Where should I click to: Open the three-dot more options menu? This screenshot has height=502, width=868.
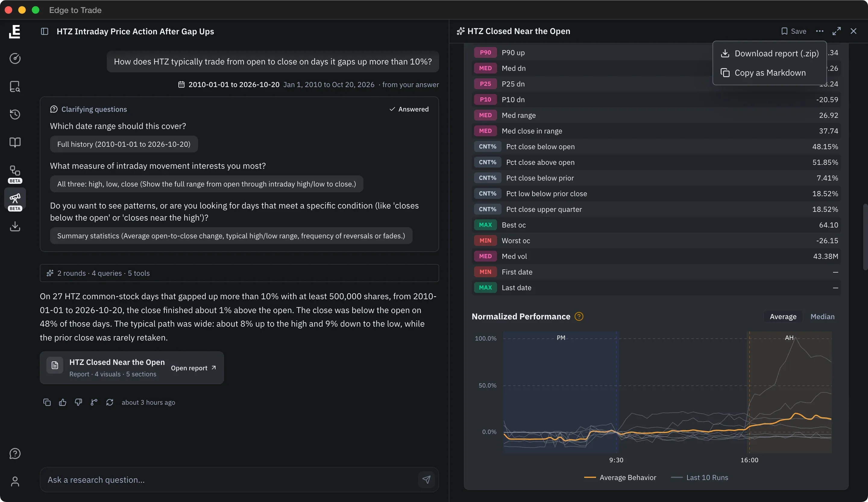[820, 31]
